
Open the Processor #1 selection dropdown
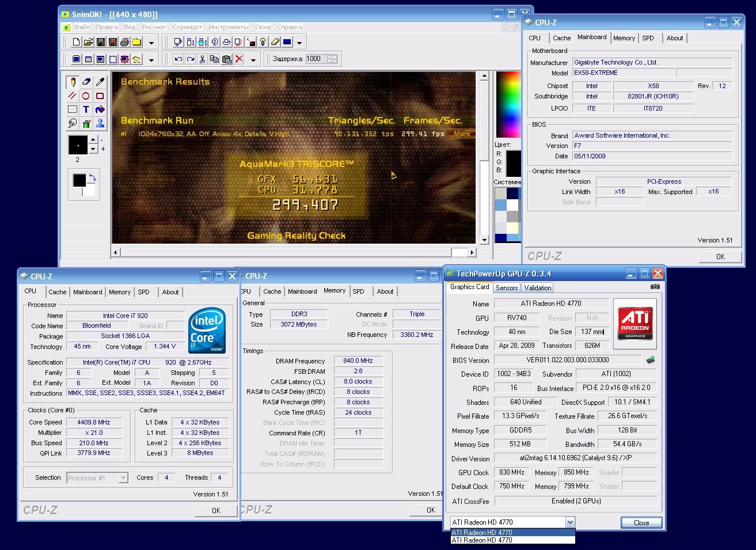click(123, 477)
